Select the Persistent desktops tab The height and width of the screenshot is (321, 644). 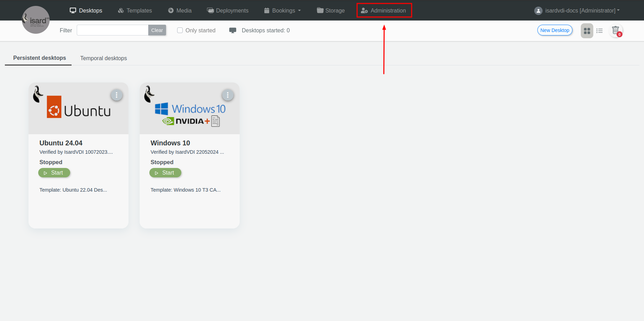40,58
